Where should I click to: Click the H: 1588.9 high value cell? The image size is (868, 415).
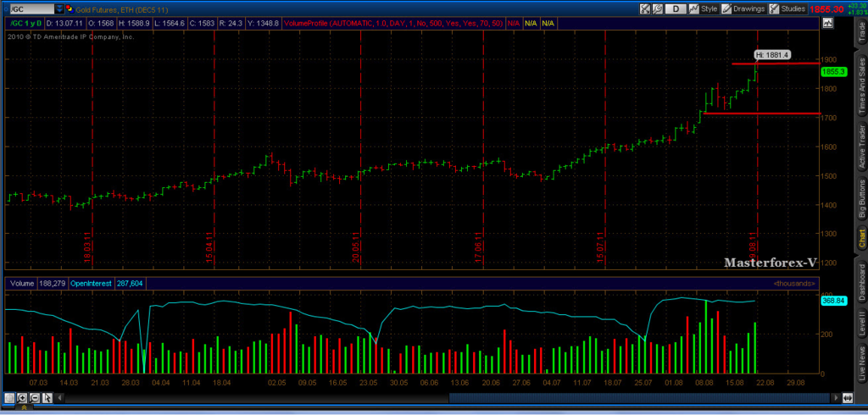[x=133, y=23]
